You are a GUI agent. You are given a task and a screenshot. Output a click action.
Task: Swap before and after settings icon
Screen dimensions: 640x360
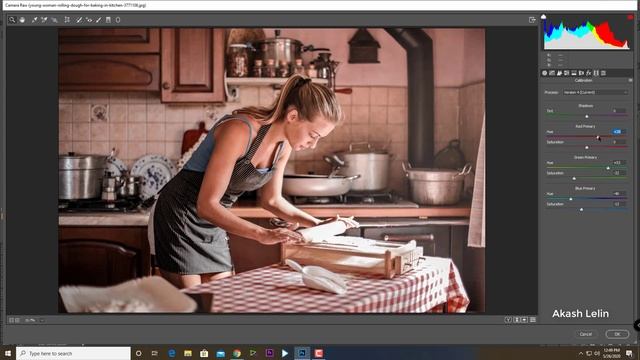pyautogui.click(x=516, y=320)
